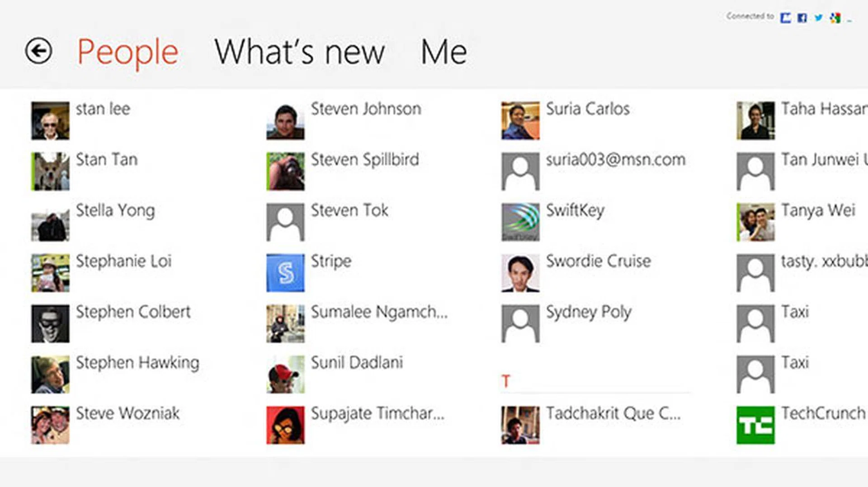868x487 pixels.
Task: Click Swordie Cruise's profile photo
Action: click(520, 273)
